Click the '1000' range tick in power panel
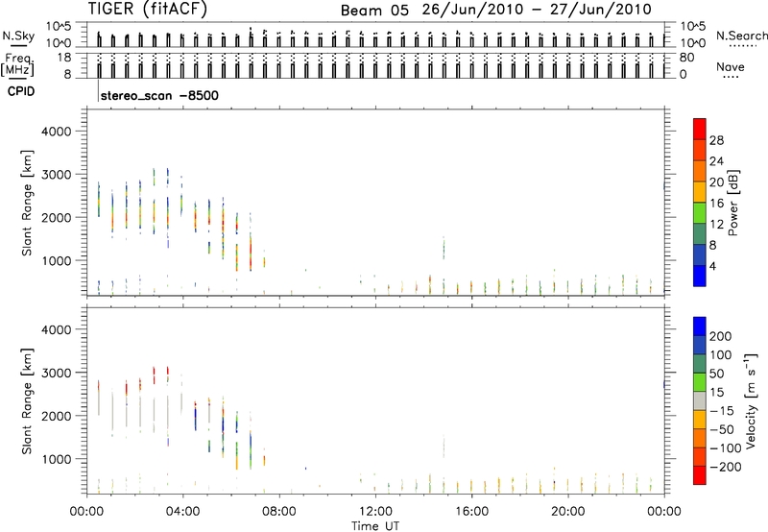Screen dimensions: 768x532 tap(57, 260)
